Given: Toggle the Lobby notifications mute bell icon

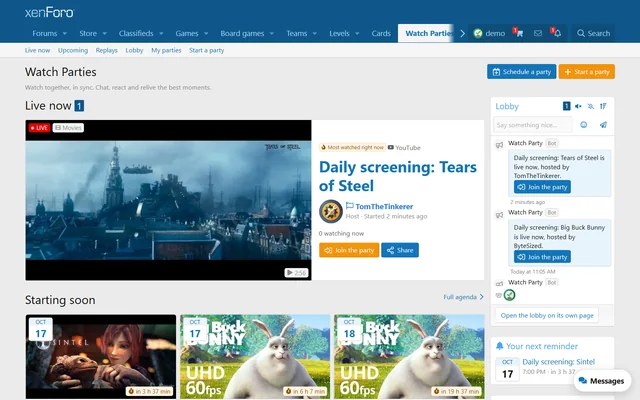Looking at the screenshot, I should (x=591, y=107).
